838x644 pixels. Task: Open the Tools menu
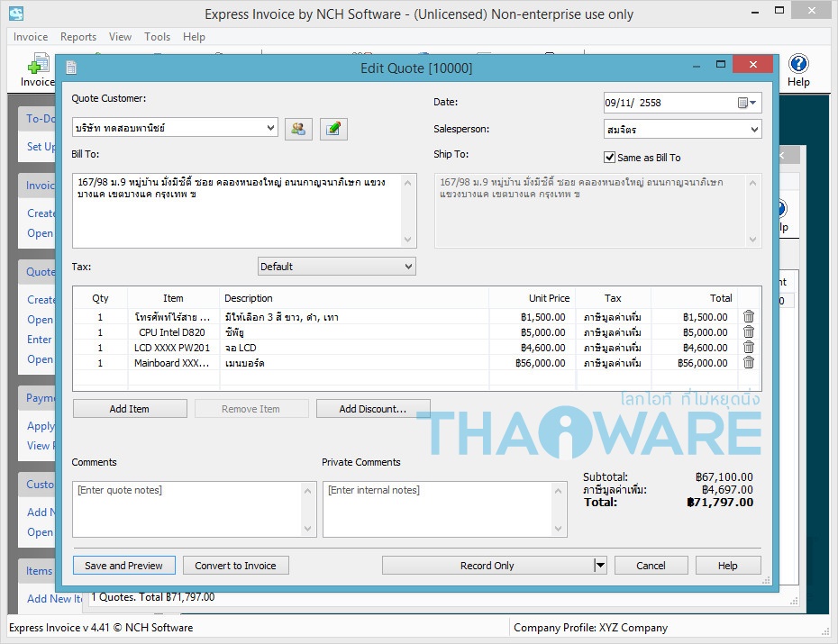[157, 37]
